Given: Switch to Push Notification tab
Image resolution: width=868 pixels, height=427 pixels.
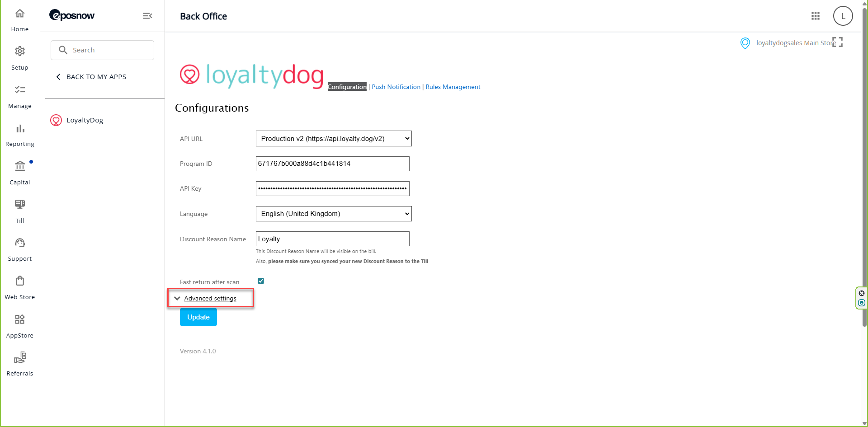Looking at the screenshot, I should coord(396,87).
